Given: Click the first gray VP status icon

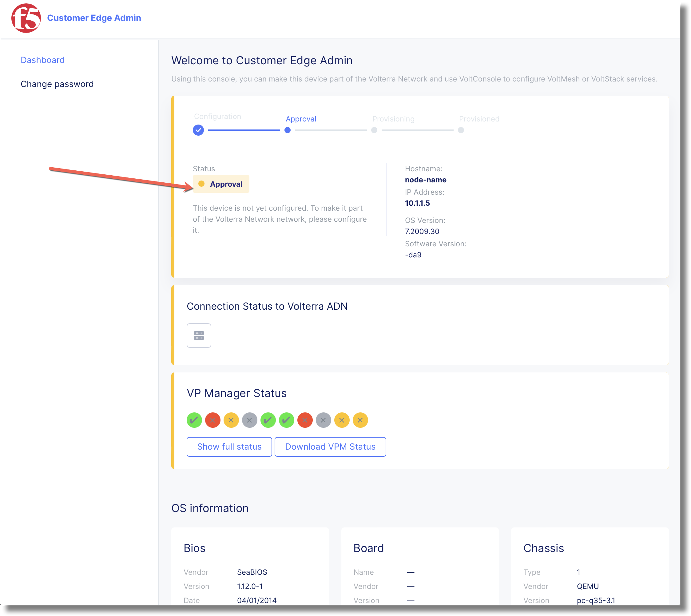Looking at the screenshot, I should tap(250, 420).
